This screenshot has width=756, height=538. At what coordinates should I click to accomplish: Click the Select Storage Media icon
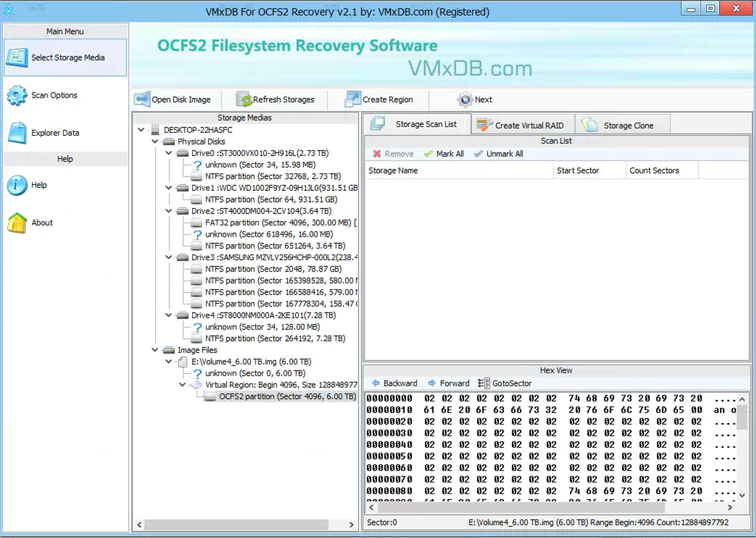click(x=17, y=58)
